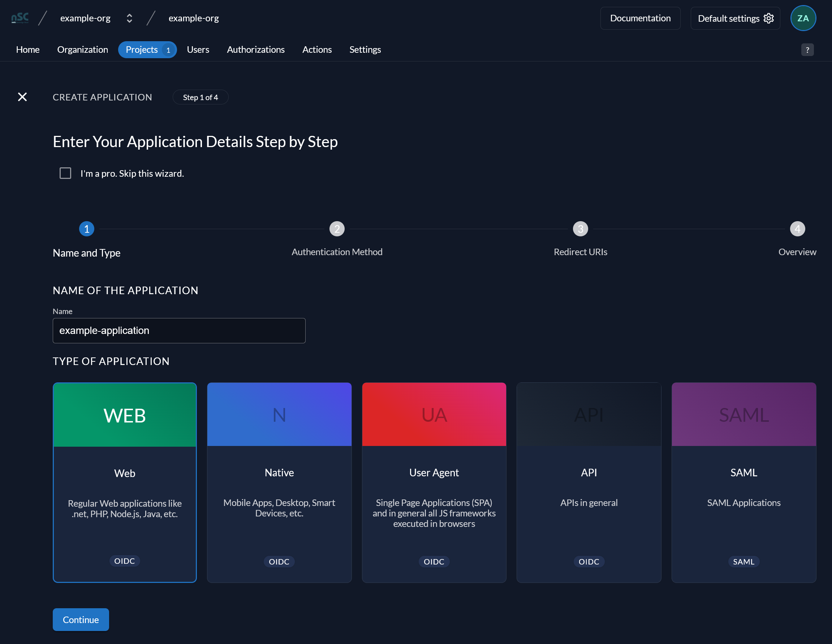Open Default settings with the gear icon

(x=735, y=18)
